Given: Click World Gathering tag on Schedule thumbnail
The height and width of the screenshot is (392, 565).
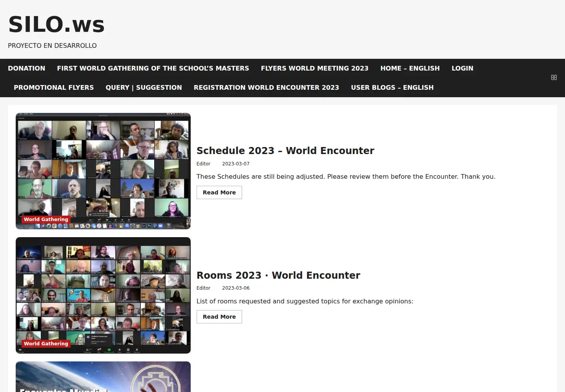Looking at the screenshot, I should coord(46,220).
